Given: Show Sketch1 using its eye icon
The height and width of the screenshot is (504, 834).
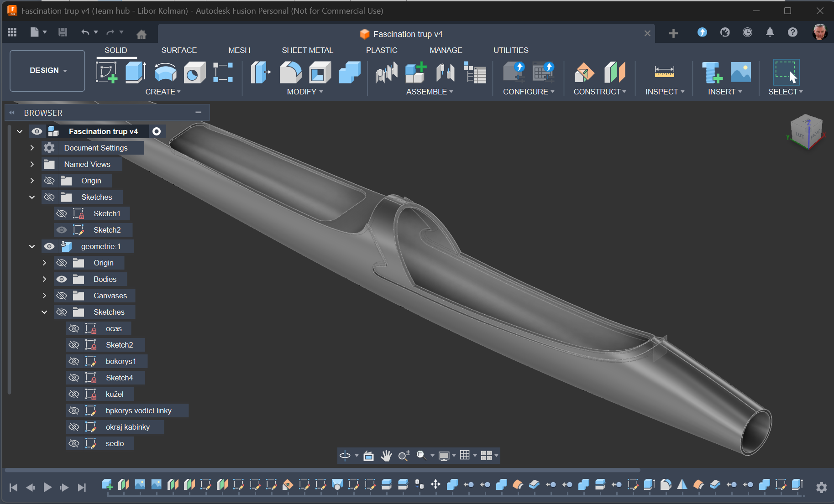Looking at the screenshot, I should point(62,213).
